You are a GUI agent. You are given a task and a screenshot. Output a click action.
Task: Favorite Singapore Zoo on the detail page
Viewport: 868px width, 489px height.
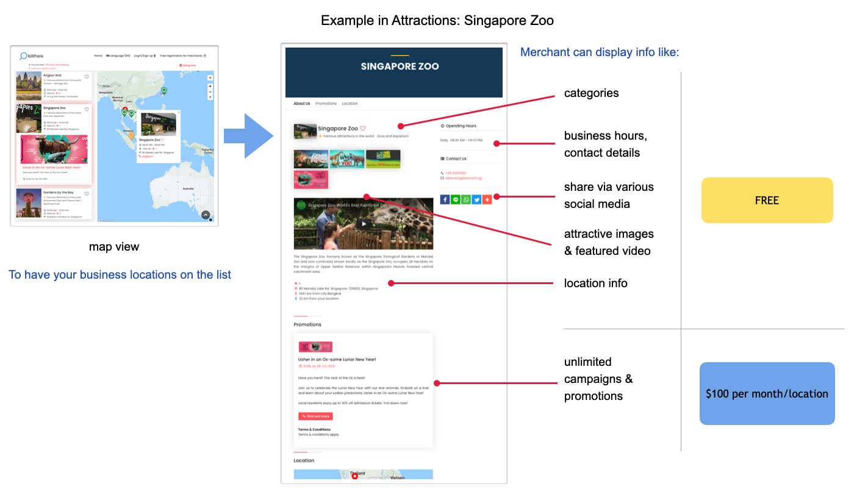pyautogui.click(x=362, y=129)
